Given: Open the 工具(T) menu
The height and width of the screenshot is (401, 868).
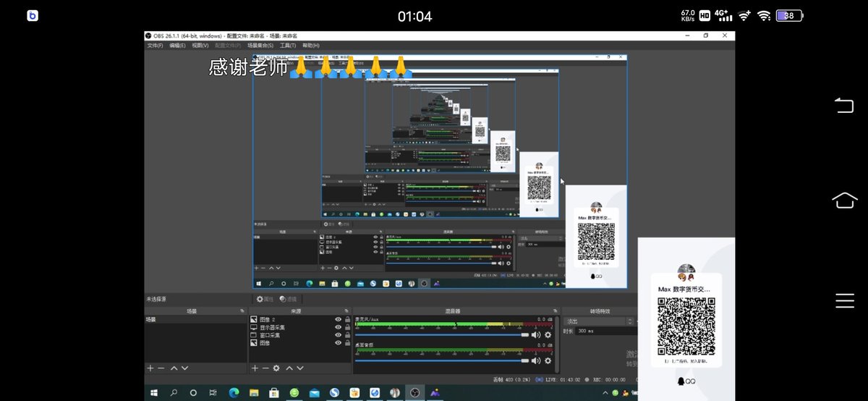Looking at the screenshot, I should 288,46.
